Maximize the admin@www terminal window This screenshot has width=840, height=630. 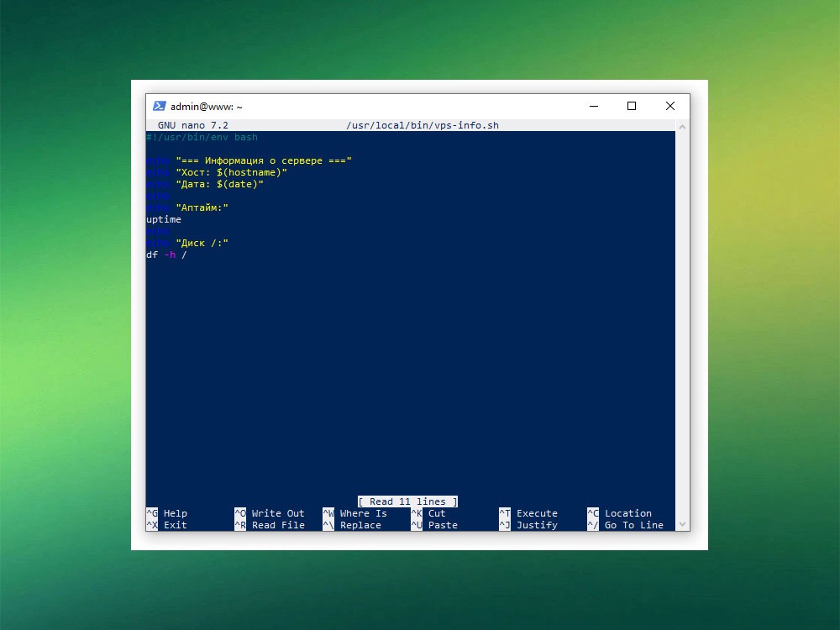(x=632, y=106)
